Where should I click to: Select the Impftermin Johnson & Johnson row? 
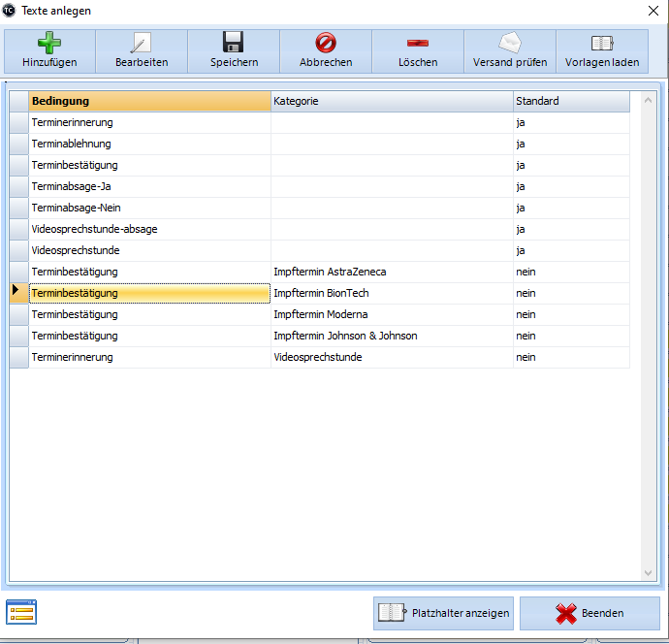(x=345, y=336)
